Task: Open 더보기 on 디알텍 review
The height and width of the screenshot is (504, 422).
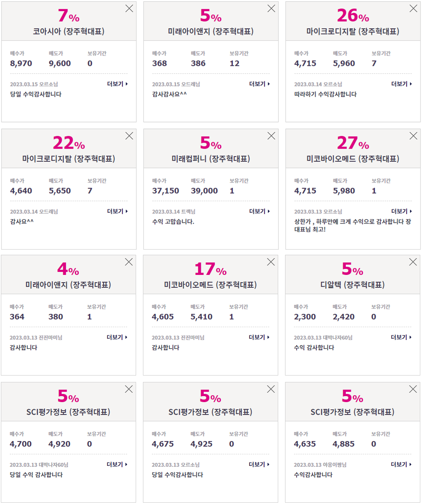Action: 401,337
